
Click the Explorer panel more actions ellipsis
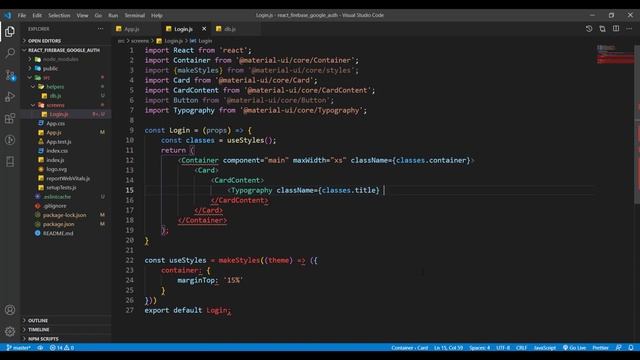tap(100, 29)
